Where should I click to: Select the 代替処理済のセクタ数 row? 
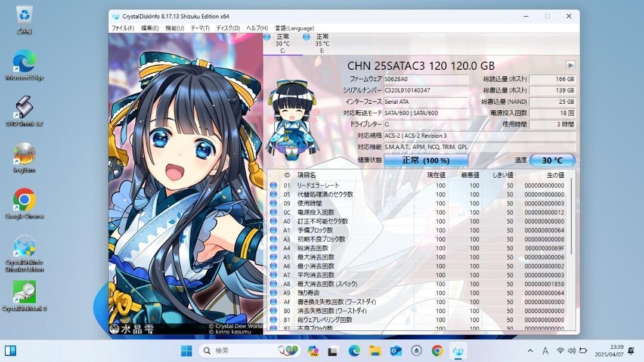[x=417, y=194]
